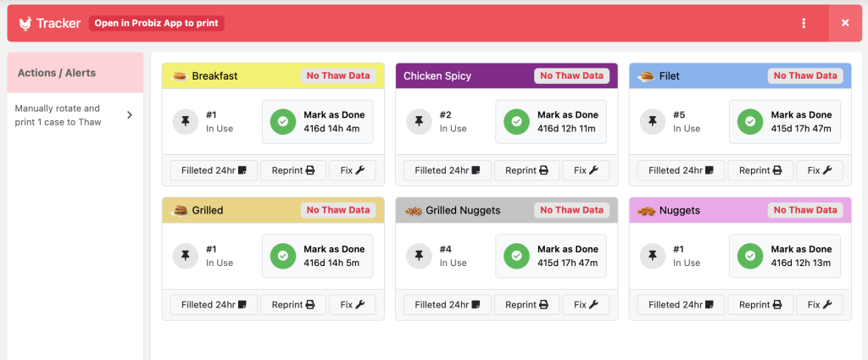Select the Actions / Alerts sidebar header

[x=75, y=73]
